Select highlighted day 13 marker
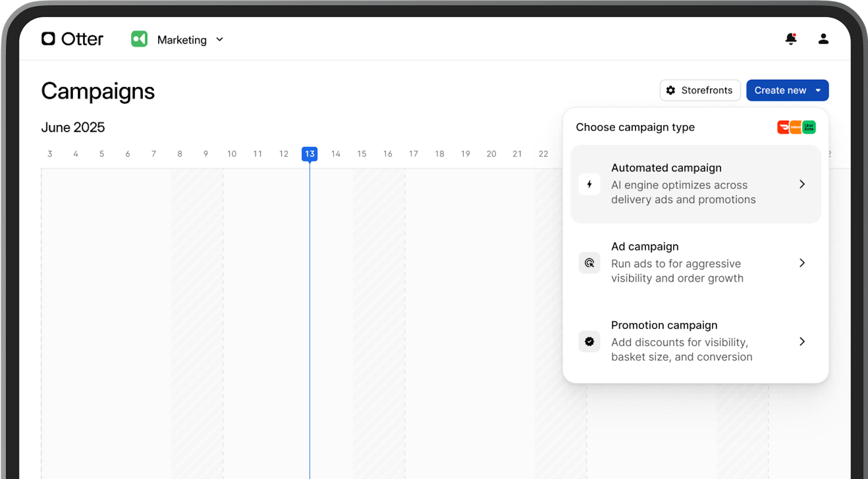 [310, 154]
